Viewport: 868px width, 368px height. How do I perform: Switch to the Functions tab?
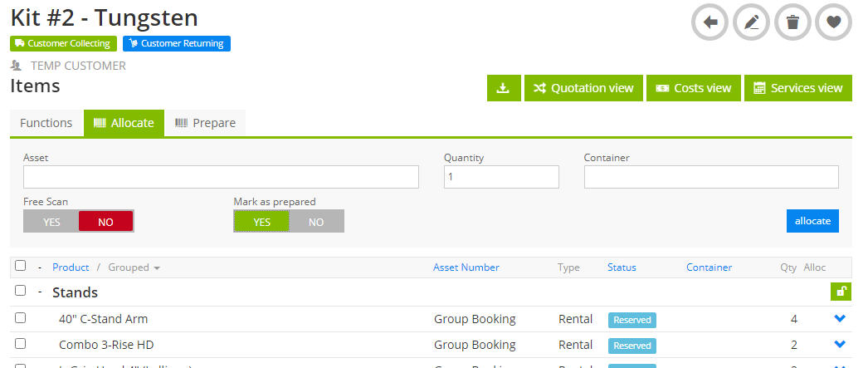click(x=46, y=123)
